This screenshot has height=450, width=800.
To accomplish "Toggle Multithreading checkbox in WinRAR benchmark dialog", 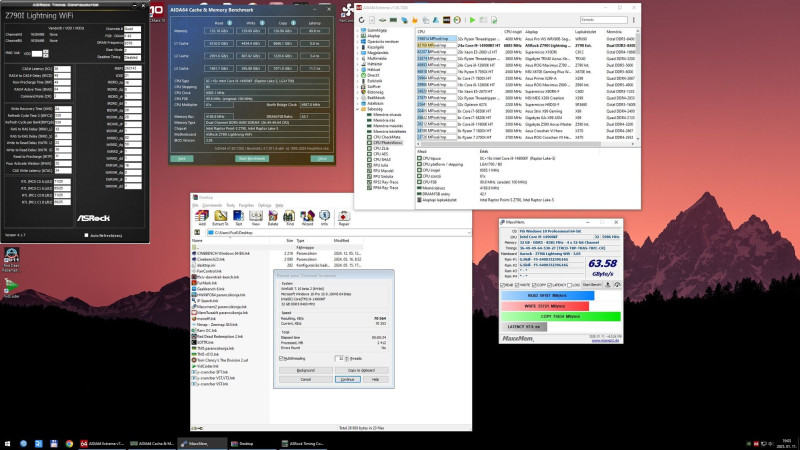I will [281, 359].
